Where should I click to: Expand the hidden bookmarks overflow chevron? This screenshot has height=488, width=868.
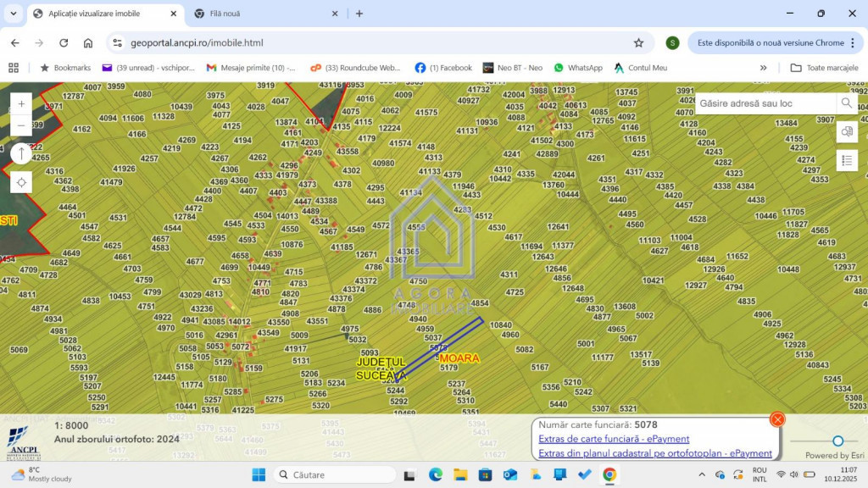coord(763,68)
